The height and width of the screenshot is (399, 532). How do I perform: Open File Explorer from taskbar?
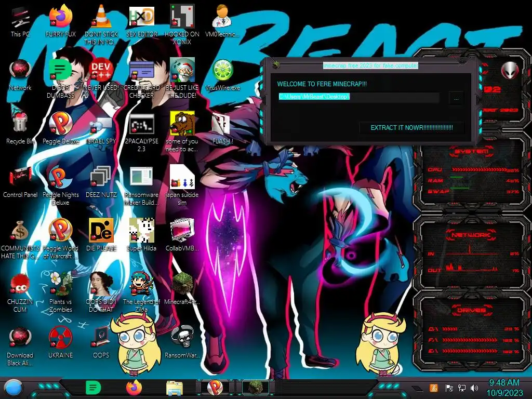coord(175,388)
